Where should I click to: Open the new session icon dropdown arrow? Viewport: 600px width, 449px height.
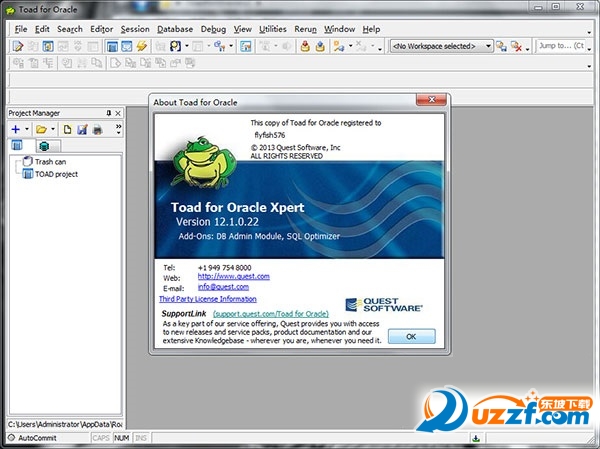pyautogui.click(x=351, y=46)
